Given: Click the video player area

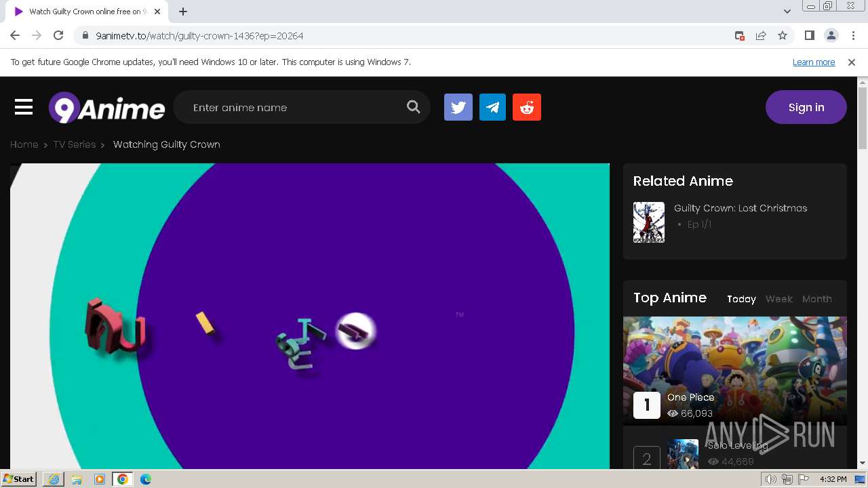Looking at the screenshot, I should coord(310,316).
